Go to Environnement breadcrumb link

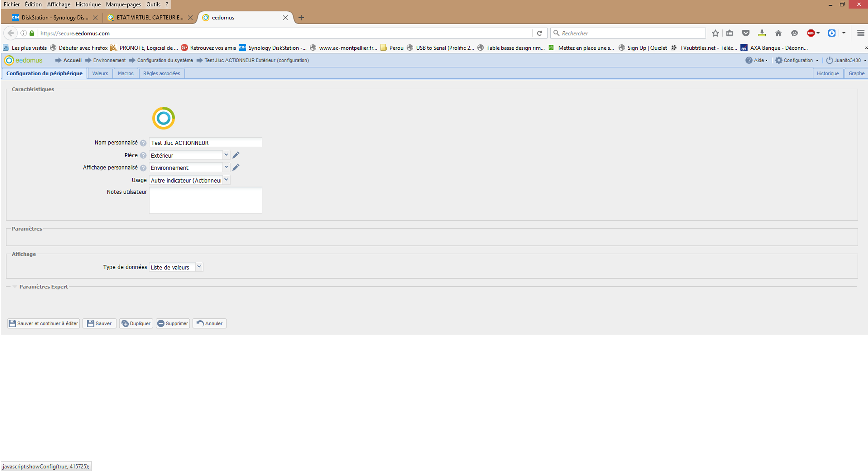(x=109, y=60)
